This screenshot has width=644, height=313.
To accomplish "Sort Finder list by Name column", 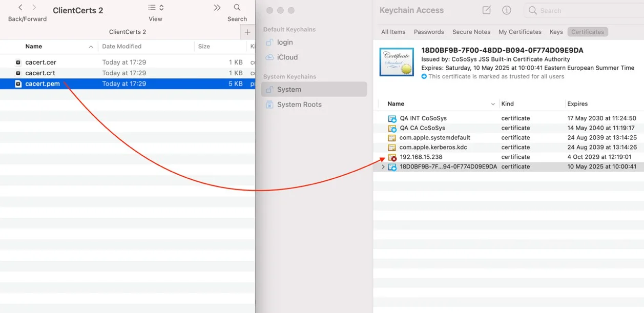I will [x=34, y=46].
